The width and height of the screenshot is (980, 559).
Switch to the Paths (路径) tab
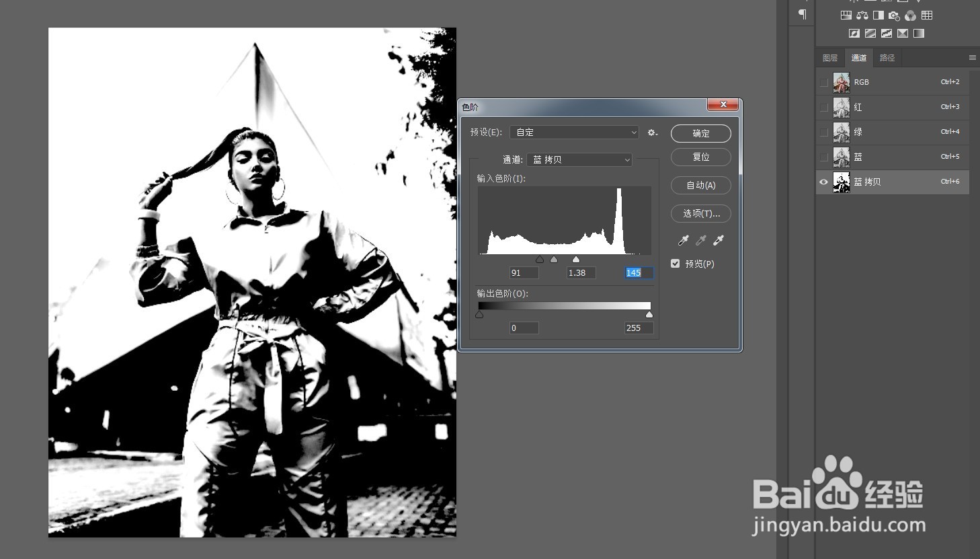(x=887, y=58)
